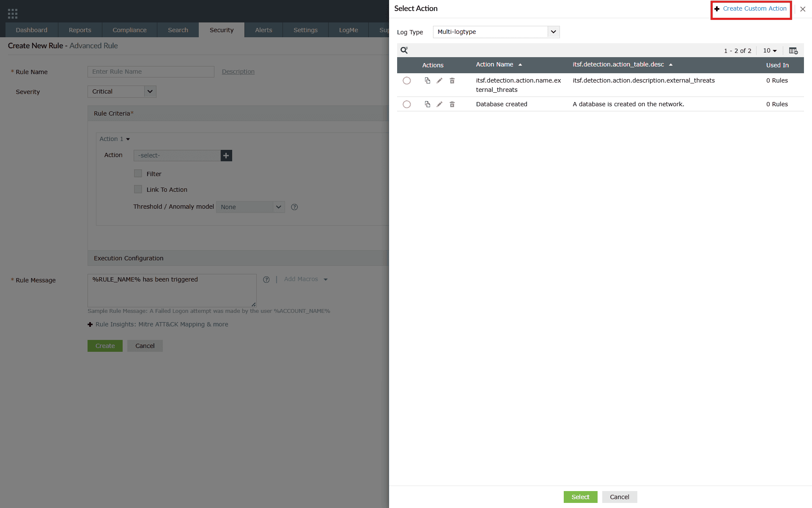Enable the Filter checkbox
Image resolution: width=812 pixels, height=508 pixels.
click(138, 174)
